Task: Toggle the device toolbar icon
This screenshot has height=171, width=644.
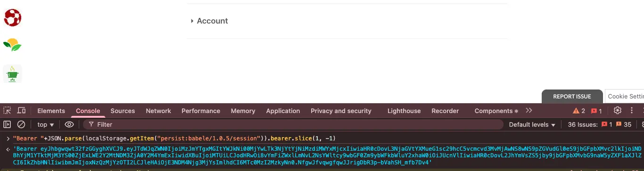Action: (x=21, y=111)
